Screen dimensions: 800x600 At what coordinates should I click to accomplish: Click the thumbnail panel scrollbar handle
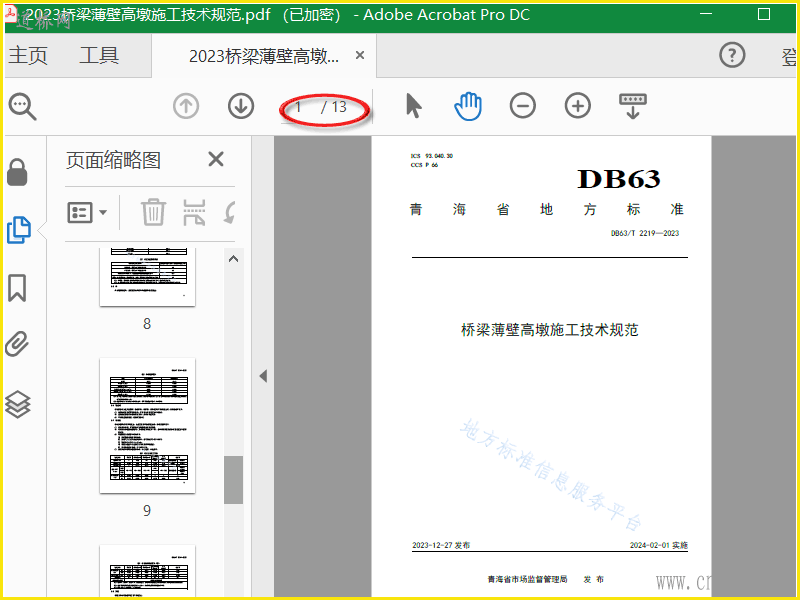[x=233, y=480]
